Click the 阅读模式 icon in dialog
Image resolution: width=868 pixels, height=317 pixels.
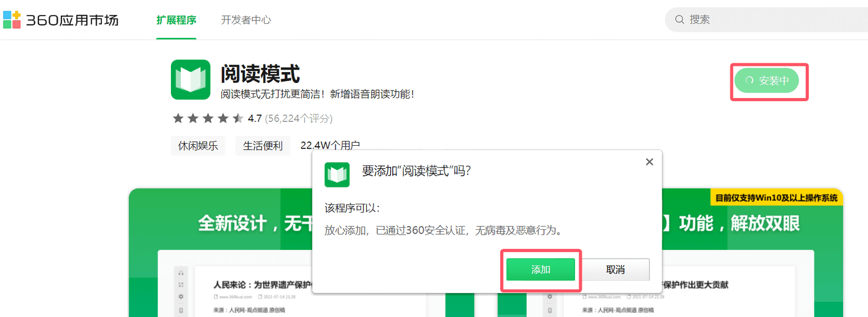[337, 174]
